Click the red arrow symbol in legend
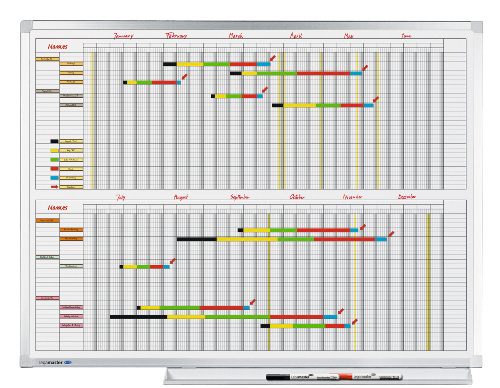Screen dimensions: 500x388 pos(54,187)
